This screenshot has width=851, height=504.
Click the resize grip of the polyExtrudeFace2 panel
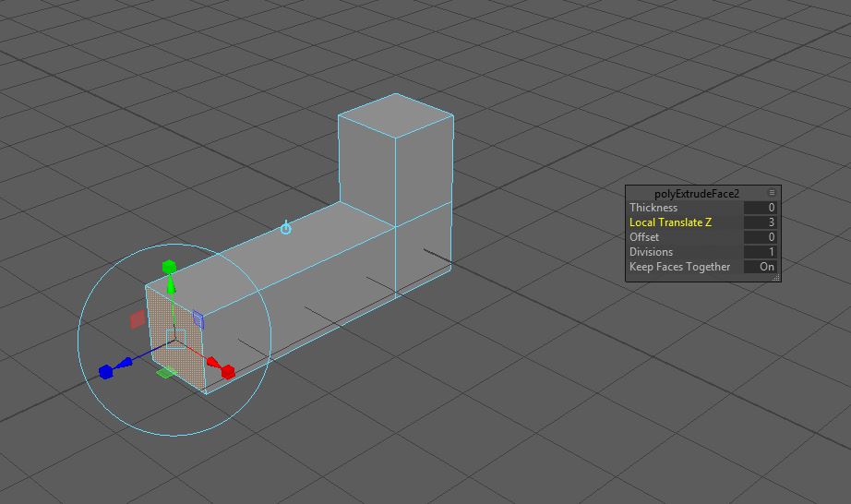coord(776,277)
